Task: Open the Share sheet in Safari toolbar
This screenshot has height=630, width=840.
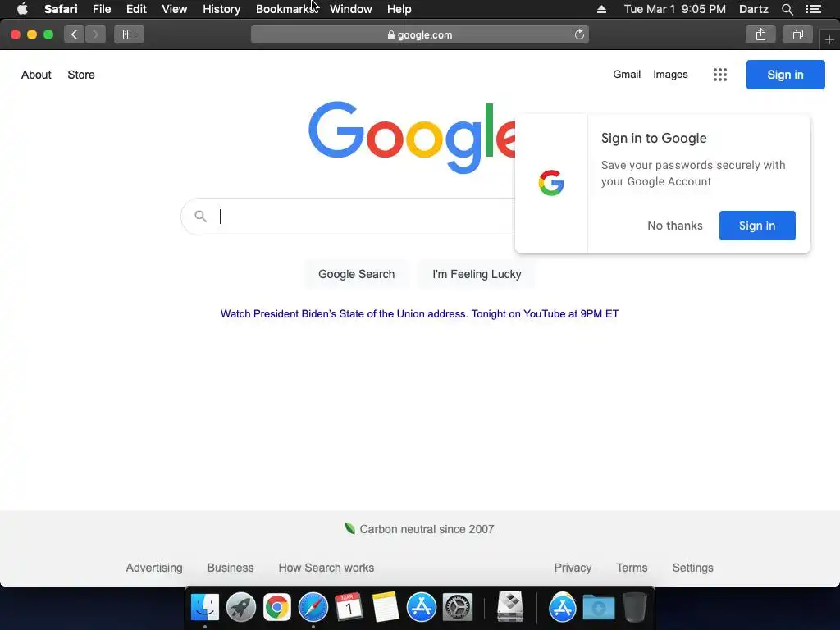Action: click(760, 34)
